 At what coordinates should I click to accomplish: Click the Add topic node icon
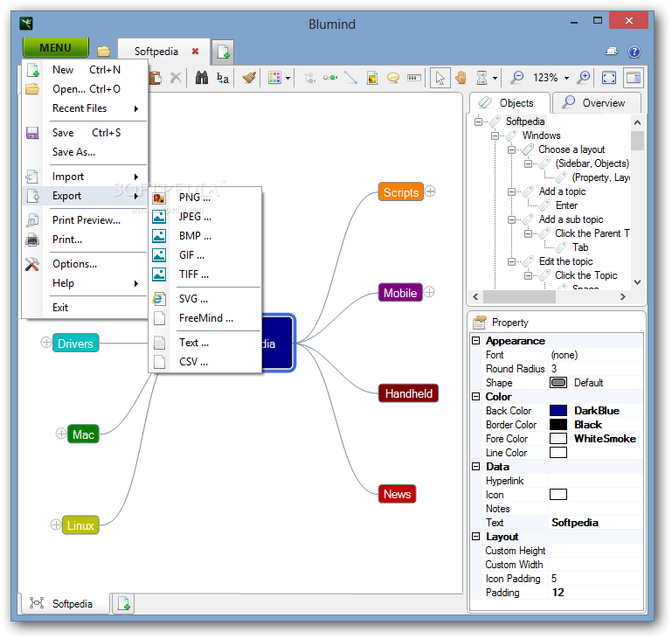point(330,78)
